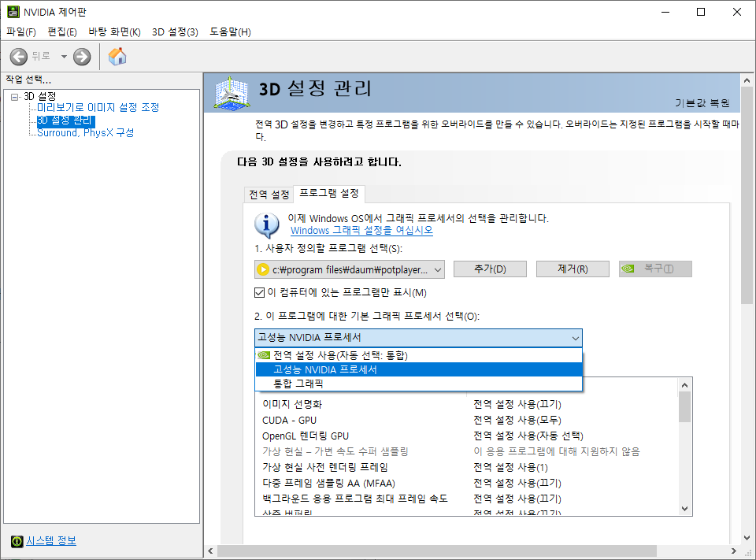The width and height of the screenshot is (756, 560).
Task: Click the 추가(D) button
Action: click(x=490, y=269)
